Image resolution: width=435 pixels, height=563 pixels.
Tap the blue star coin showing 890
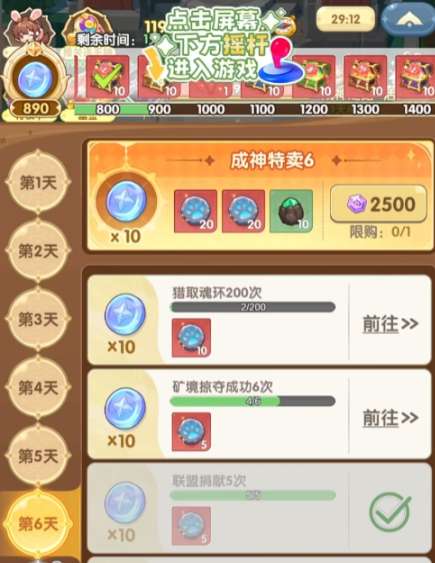35,79
